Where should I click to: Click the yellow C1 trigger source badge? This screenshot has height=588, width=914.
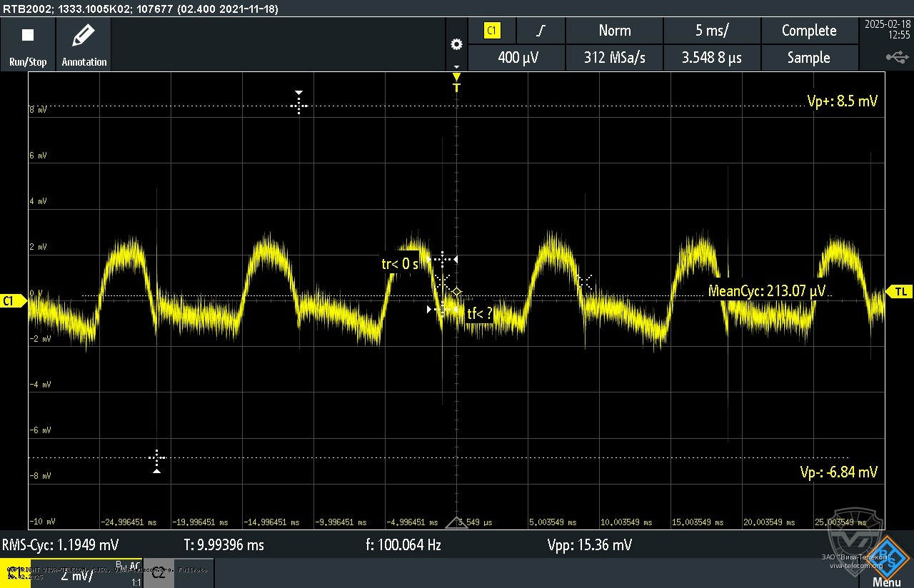click(x=492, y=31)
